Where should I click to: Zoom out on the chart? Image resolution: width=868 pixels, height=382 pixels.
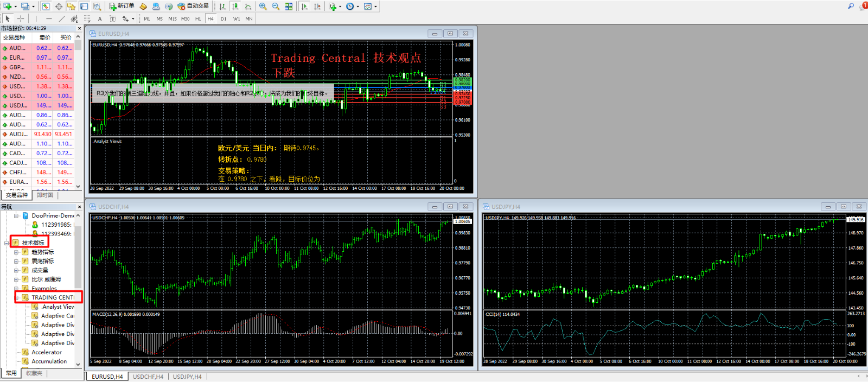pos(276,7)
